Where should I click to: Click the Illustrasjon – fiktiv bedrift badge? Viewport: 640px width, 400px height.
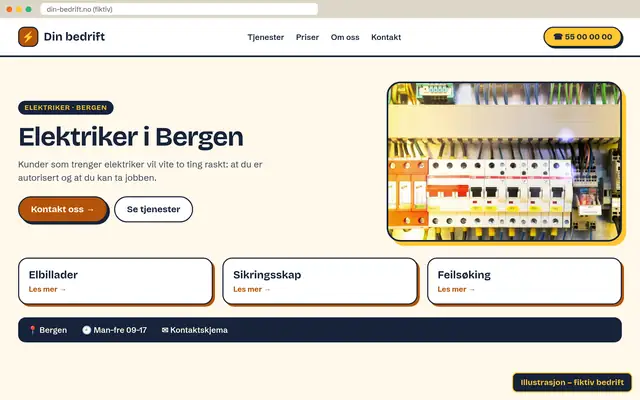572,382
